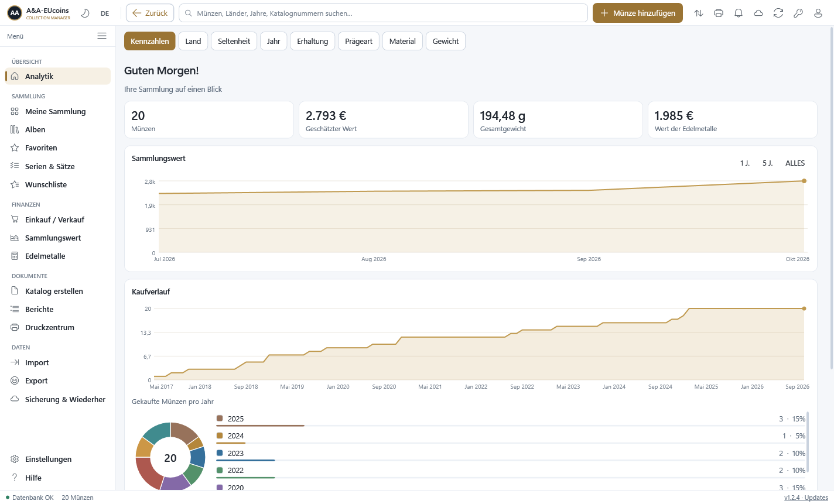Open Wunschliste in sidebar
Viewport: 834px width, 504px height.
[58, 184]
